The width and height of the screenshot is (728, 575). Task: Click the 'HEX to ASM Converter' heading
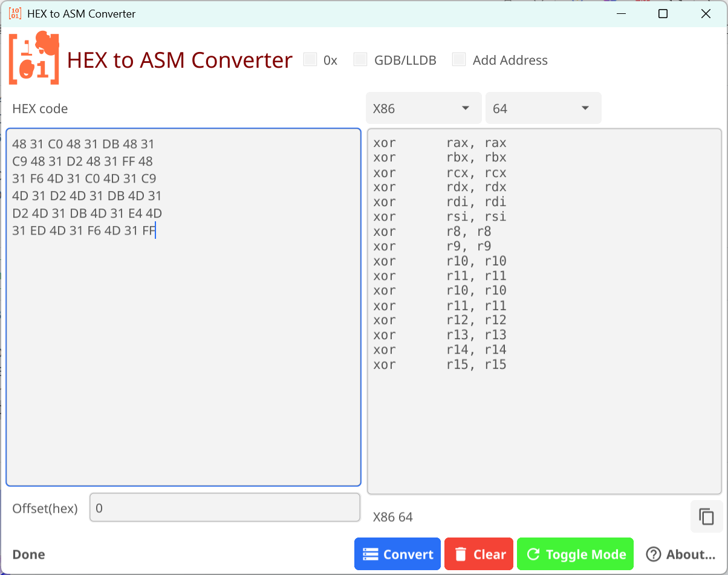[x=180, y=60]
